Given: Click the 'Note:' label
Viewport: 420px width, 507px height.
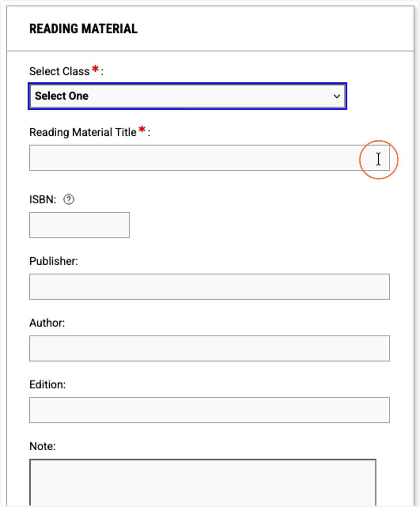Looking at the screenshot, I should [x=42, y=446].
